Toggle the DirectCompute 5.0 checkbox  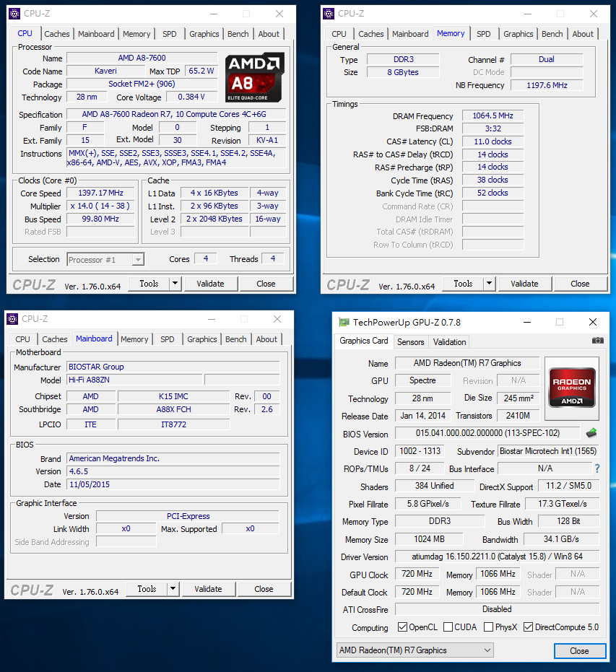[x=528, y=627]
